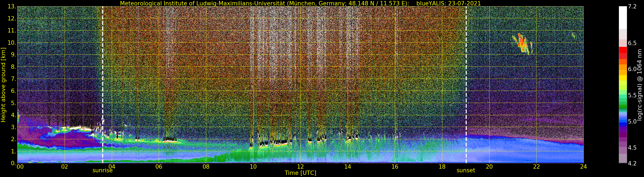
Task: Select the blue band of the colorbar
Action: pos(623,122)
